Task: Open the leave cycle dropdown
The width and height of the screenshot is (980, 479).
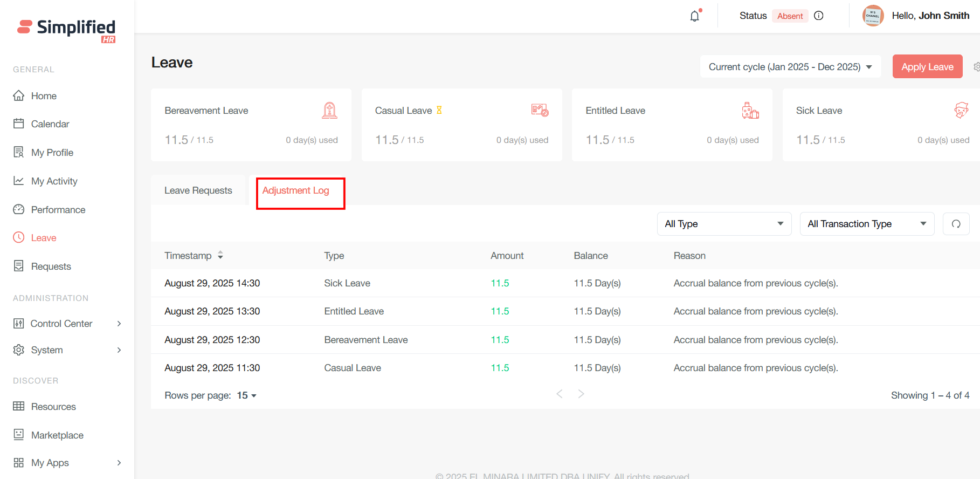Action: (790, 67)
